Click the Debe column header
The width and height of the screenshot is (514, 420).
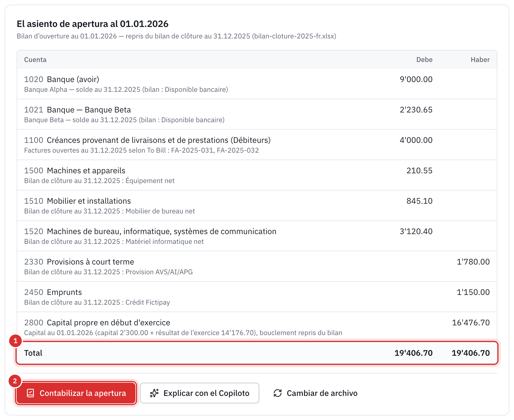click(x=424, y=60)
